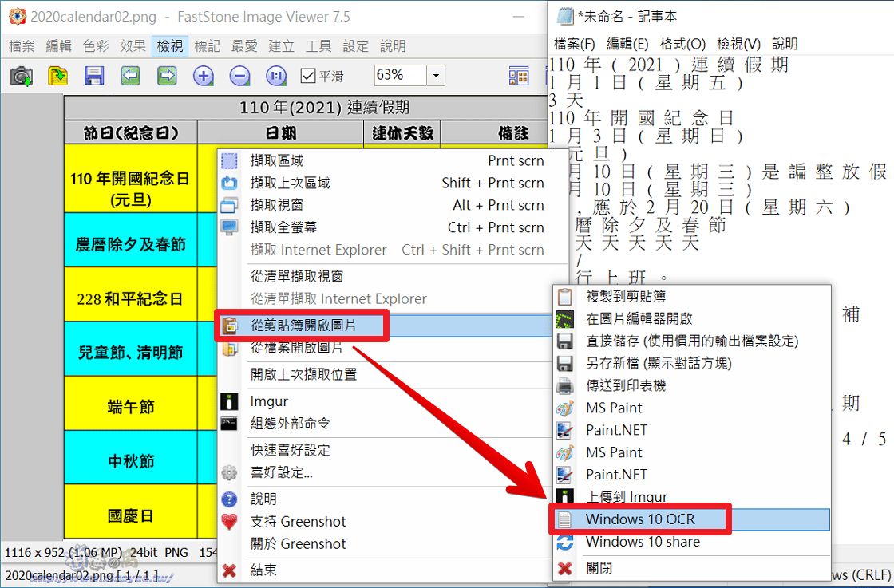Viewport: 894px width, 588px height.
Task: Click 關閉 with red X in submenu
Action: click(x=691, y=568)
